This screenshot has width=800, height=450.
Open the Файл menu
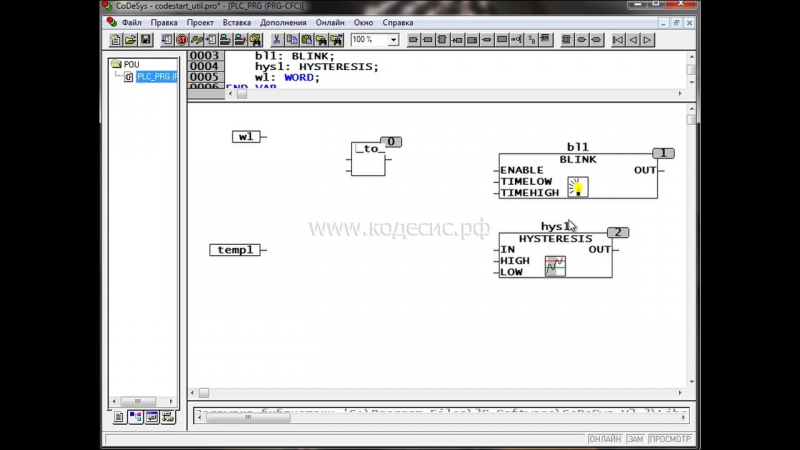131,22
